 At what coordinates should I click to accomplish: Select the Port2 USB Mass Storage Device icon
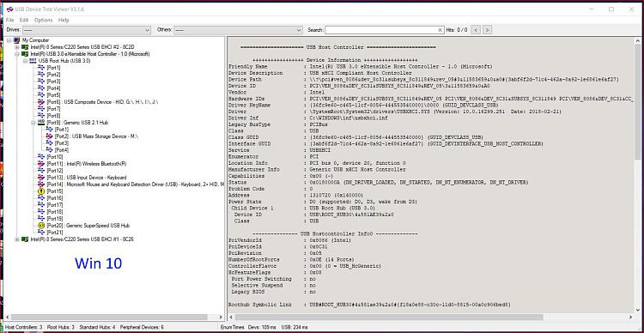pyautogui.click(x=49, y=136)
